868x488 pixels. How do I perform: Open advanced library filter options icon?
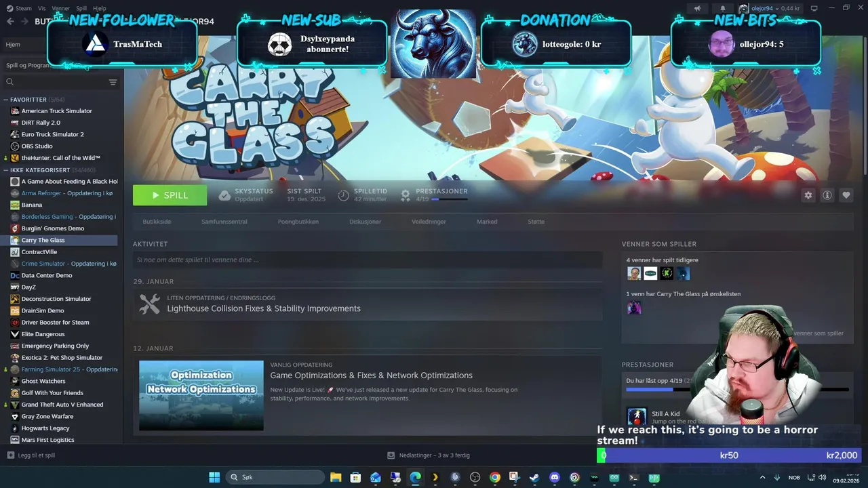coord(113,82)
